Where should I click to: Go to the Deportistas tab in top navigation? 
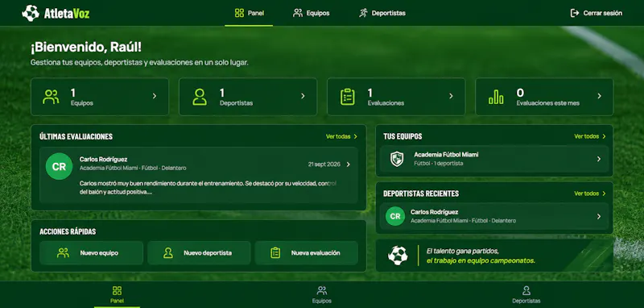[x=382, y=13]
